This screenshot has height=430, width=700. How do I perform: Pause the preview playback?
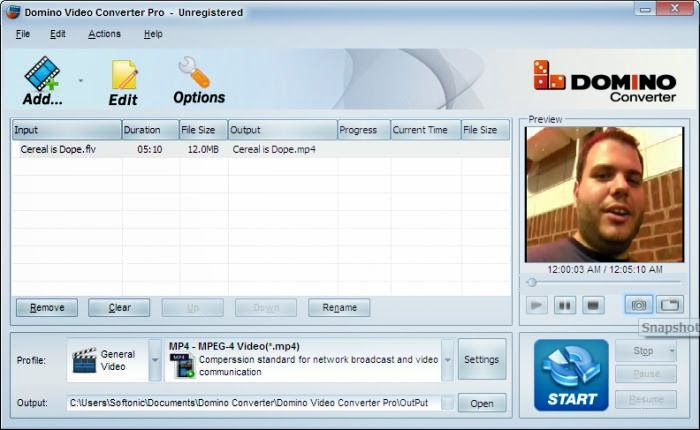565,305
